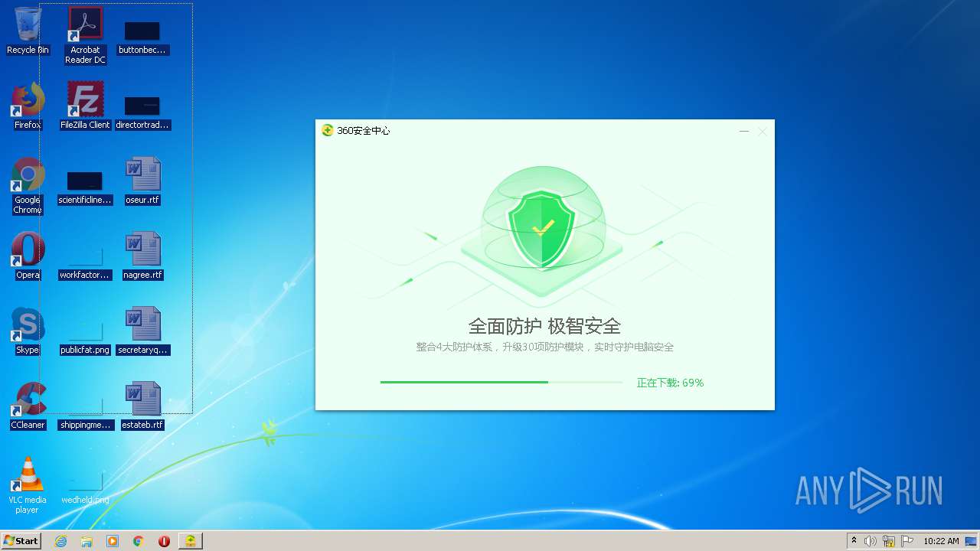Open Chrome from the taskbar
This screenshot has width=980, height=551.
pos(139,541)
